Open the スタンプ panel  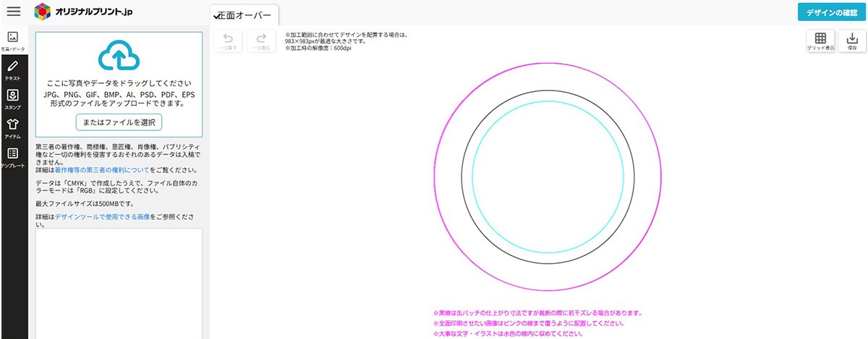pos(13,100)
